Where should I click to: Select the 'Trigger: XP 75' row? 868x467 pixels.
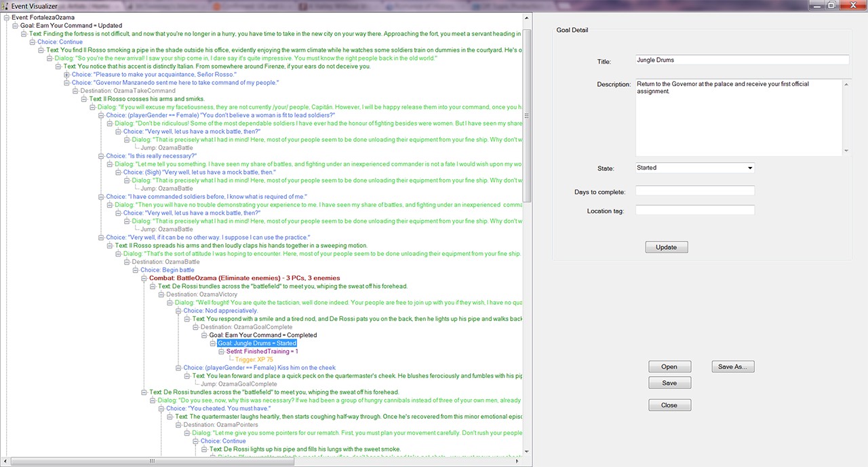[x=254, y=360]
